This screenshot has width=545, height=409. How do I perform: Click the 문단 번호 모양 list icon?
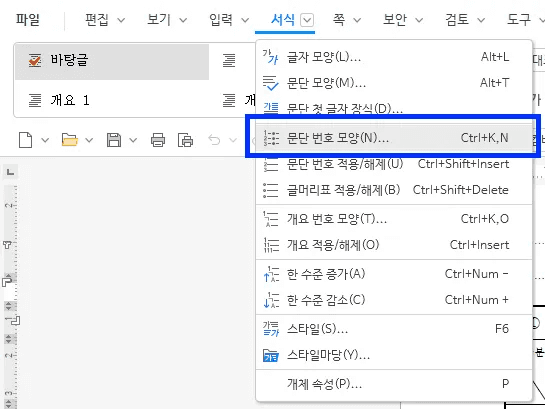[x=271, y=138]
